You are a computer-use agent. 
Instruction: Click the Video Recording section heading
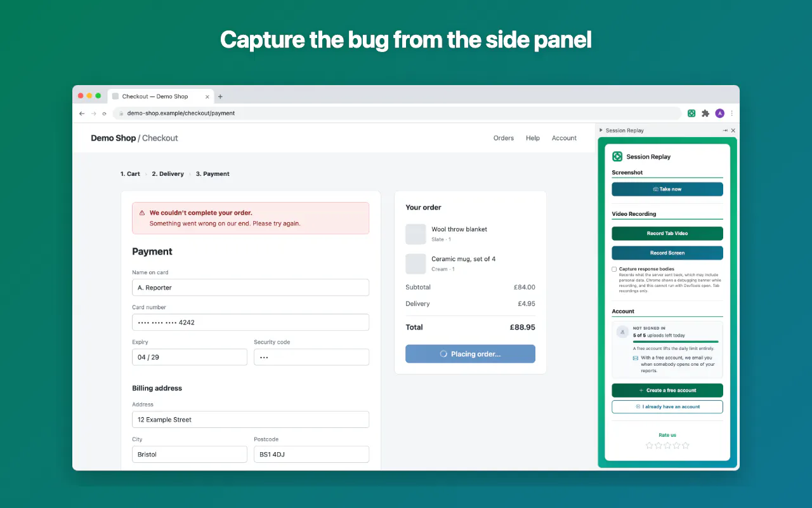click(634, 214)
